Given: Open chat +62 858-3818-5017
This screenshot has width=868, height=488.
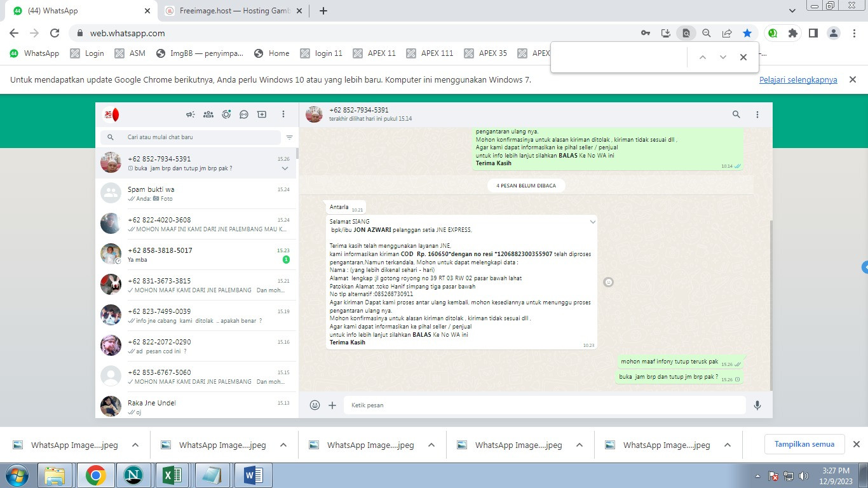Looking at the screenshot, I should 196,255.
